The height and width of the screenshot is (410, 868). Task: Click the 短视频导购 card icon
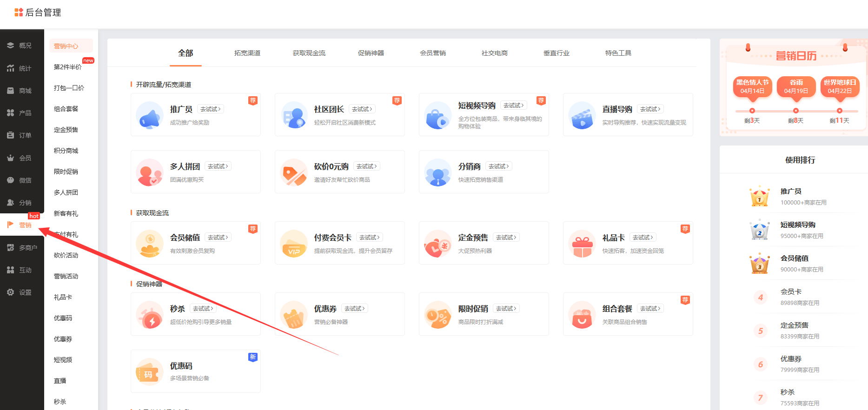[438, 115]
